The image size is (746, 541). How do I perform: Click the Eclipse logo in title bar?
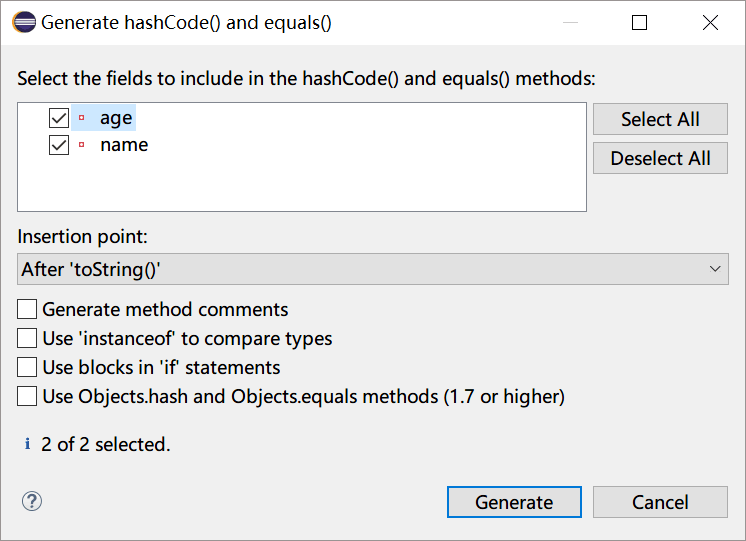coord(24,22)
